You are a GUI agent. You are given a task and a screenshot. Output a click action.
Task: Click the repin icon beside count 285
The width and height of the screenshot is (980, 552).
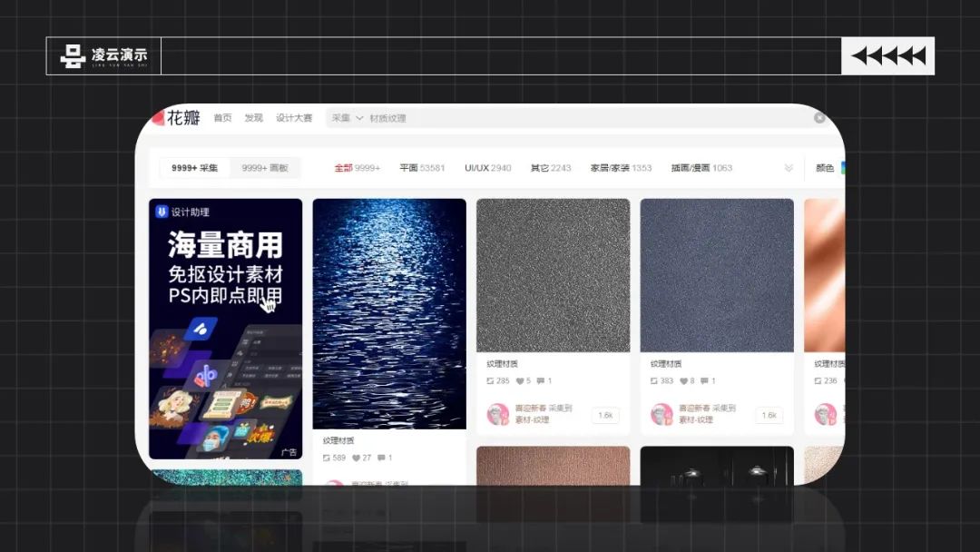click(x=490, y=380)
